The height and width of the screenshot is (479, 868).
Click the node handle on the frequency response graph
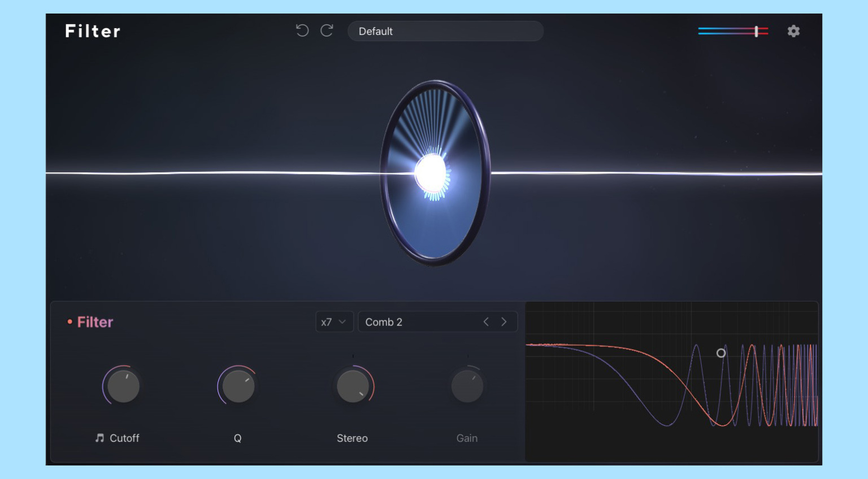[x=721, y=353]
